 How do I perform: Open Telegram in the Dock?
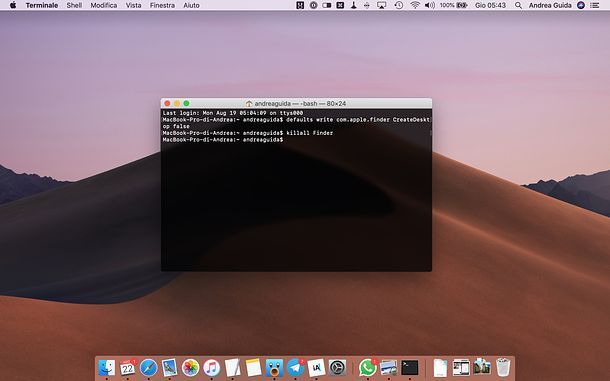click(x=296, y=367)
